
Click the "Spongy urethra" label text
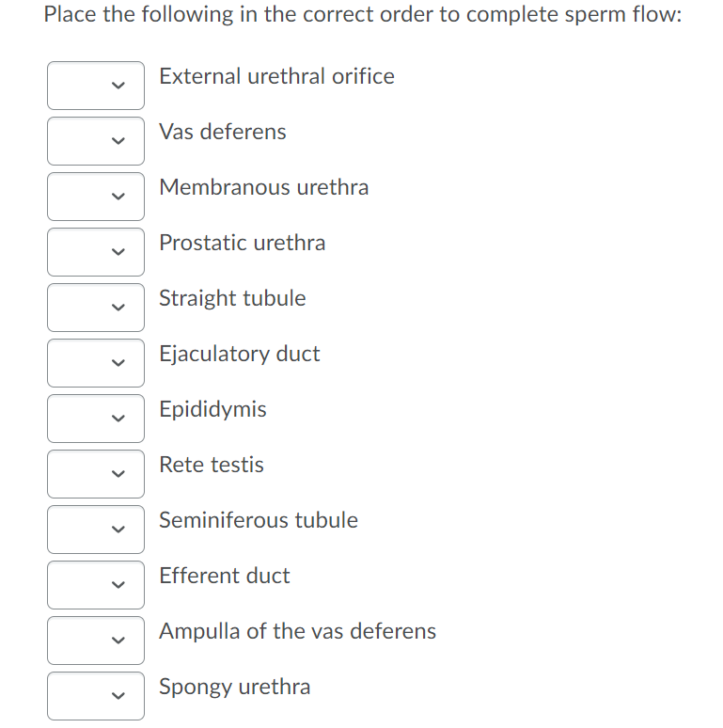click(x=234, y=687)
